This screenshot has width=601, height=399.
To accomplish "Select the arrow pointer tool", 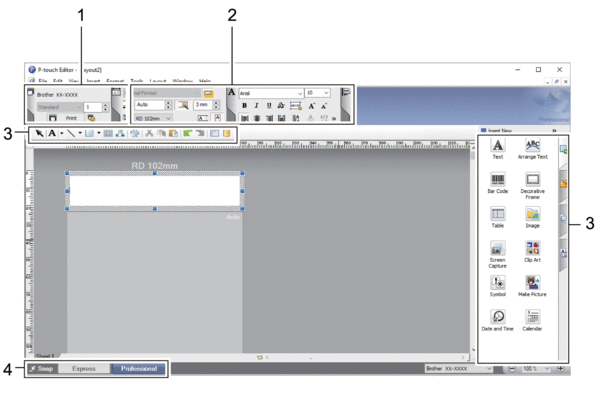I will (39, 133).
